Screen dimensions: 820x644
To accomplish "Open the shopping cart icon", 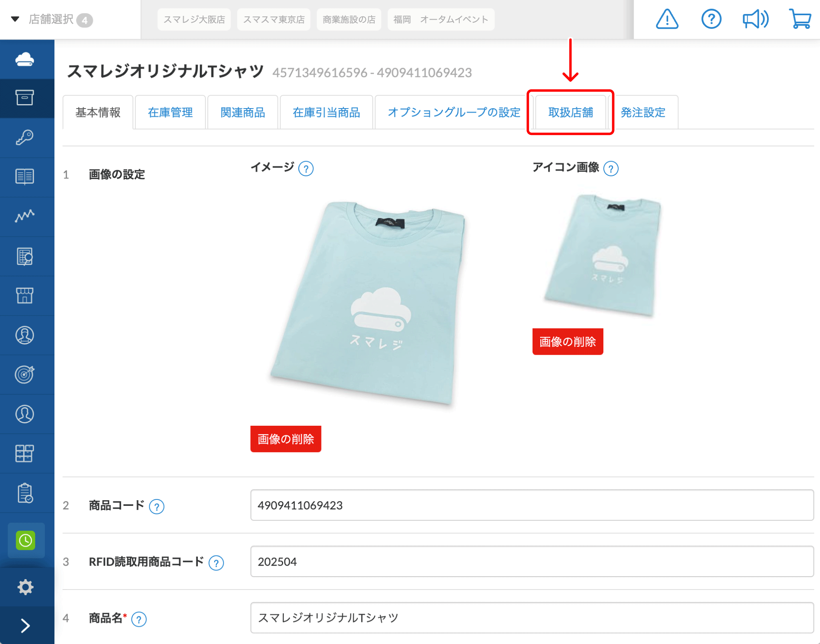I will pos(800,19).
